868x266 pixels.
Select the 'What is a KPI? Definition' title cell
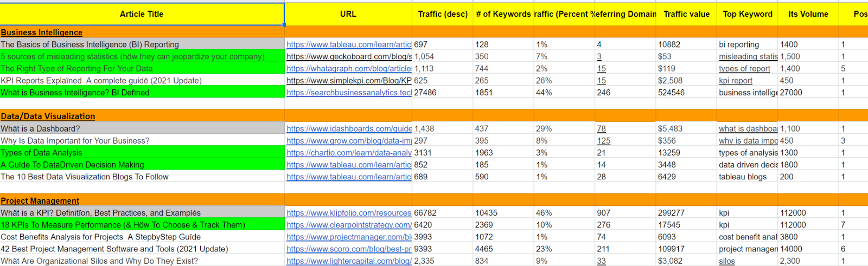pos(142,213)
